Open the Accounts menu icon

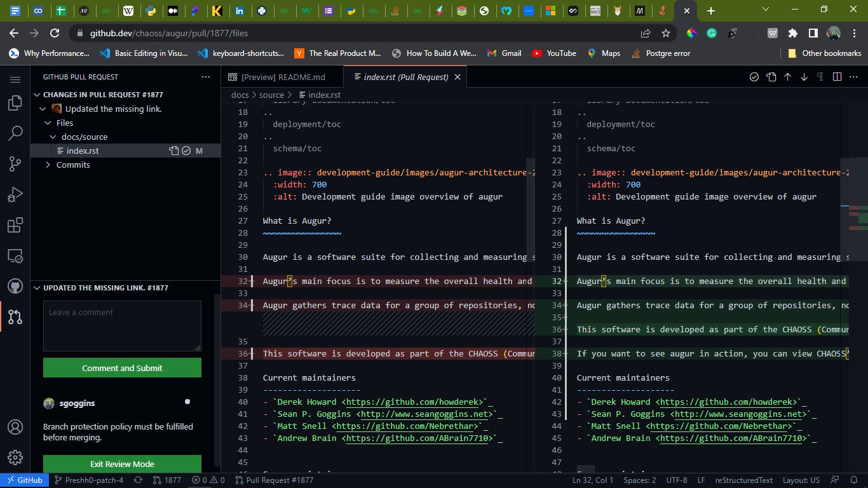(x=15, y=427)
